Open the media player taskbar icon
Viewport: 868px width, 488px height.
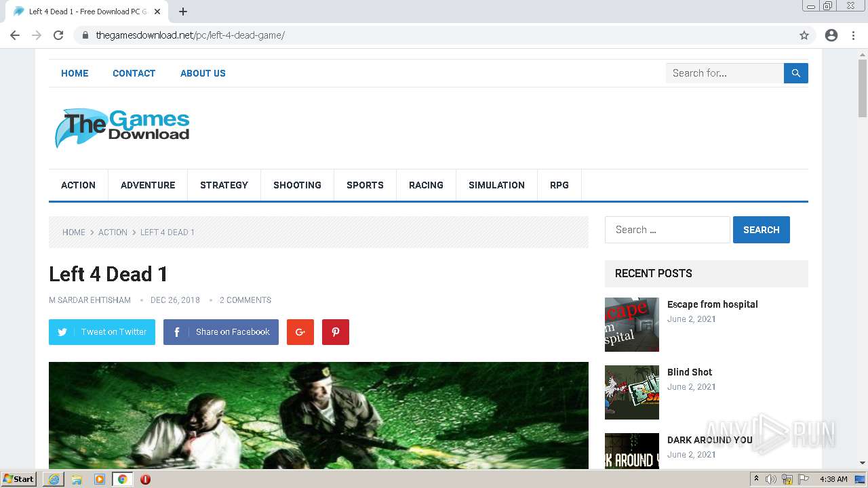coord(100,479)
